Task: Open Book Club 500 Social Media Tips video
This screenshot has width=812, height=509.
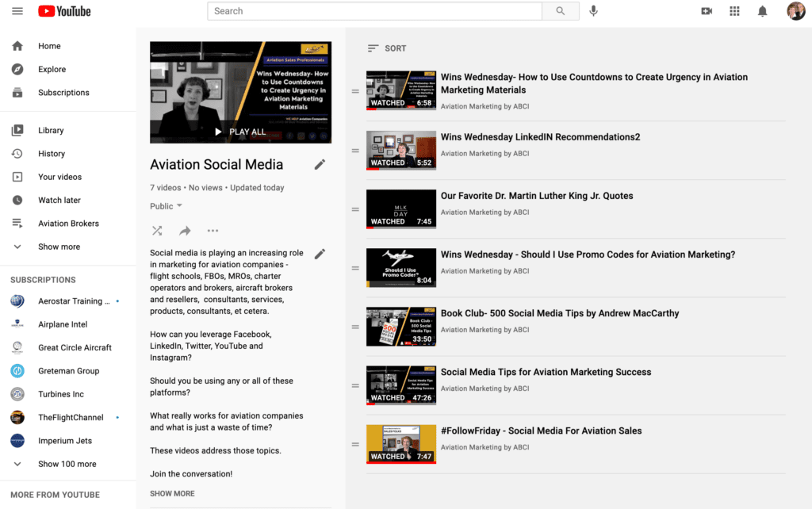Action: pyautogui.click(x=559, y=313)
